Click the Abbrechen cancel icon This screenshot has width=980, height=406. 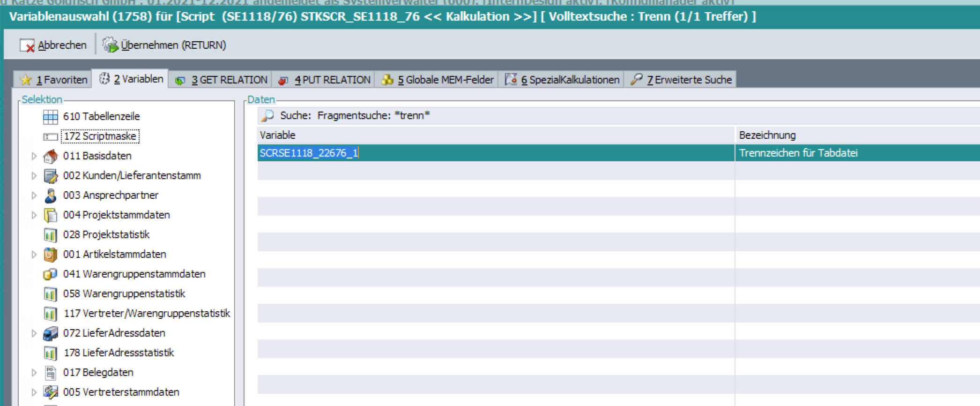[27, 45]
